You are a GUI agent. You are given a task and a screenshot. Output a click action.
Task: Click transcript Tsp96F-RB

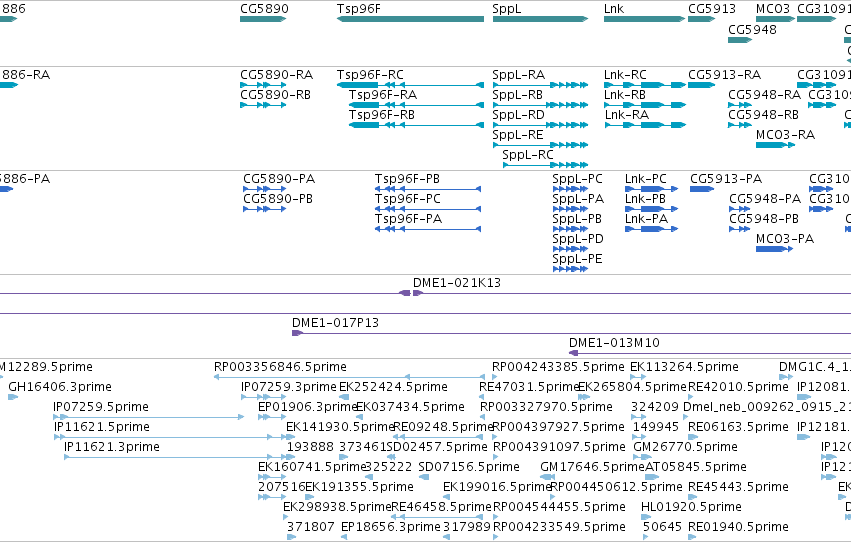pos(416,125)
